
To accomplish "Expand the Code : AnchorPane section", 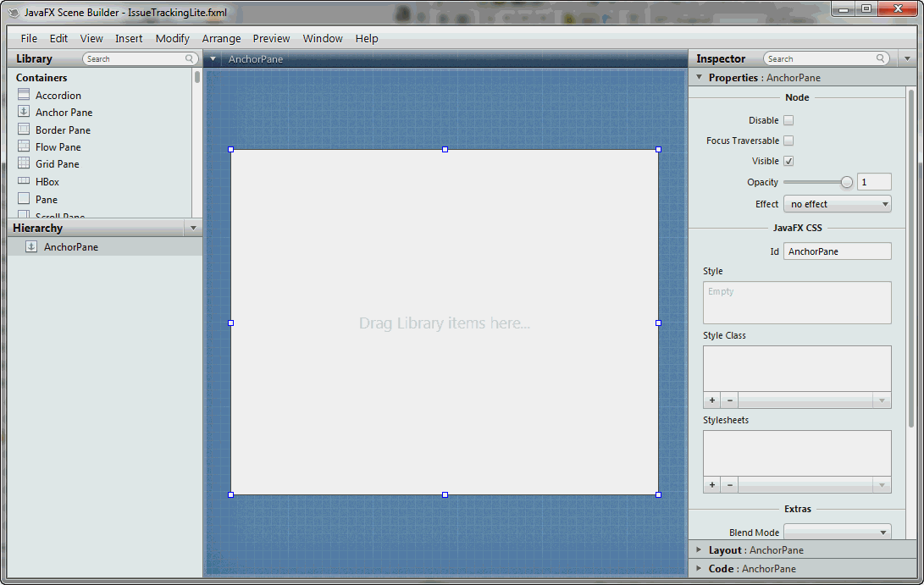I will pyautogui.click(x=699, y=569).
